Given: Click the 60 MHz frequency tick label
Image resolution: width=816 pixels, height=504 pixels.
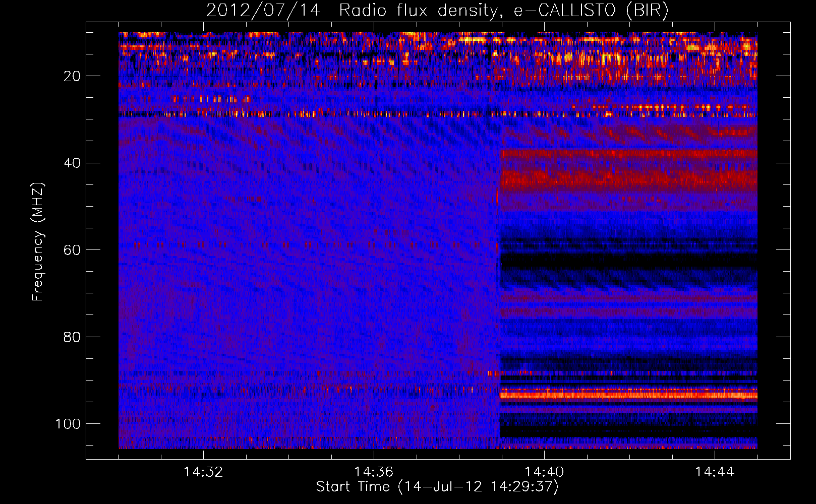Looking at the screenshot, I should pos(72,250).
